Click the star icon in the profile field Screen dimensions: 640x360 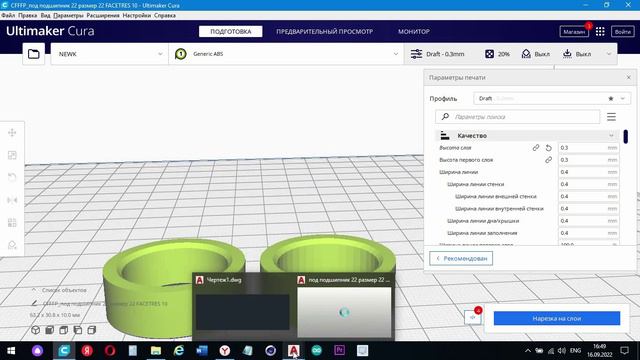pos(611,98)
